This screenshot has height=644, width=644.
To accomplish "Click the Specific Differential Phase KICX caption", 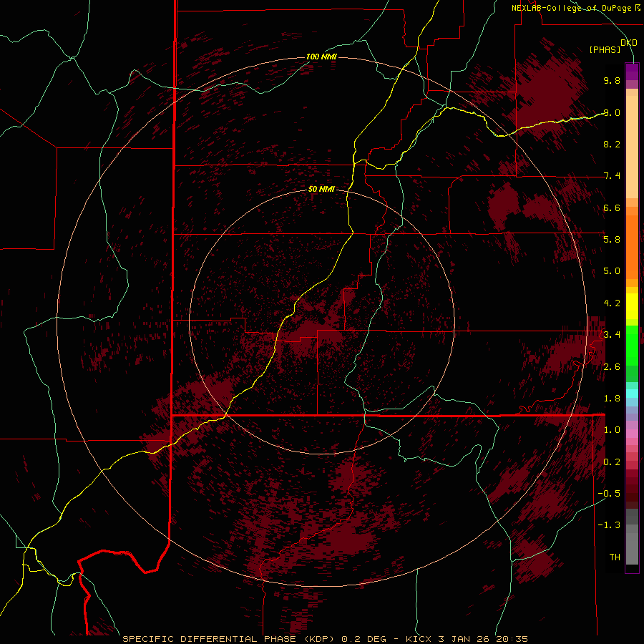I will 326,639.
